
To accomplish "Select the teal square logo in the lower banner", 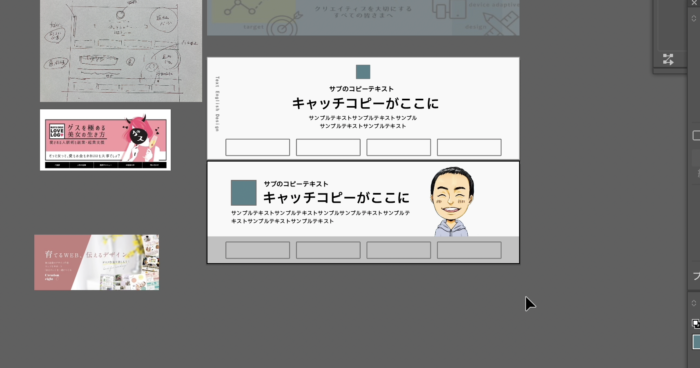I will coord(244,192).
